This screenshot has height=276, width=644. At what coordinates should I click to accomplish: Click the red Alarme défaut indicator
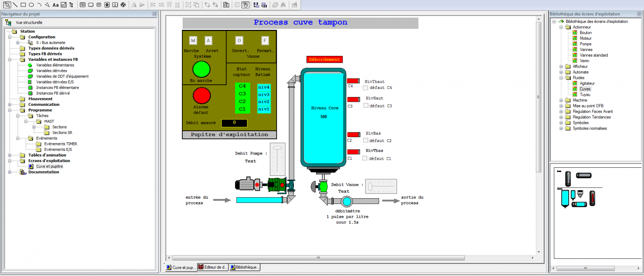[202, 96]
